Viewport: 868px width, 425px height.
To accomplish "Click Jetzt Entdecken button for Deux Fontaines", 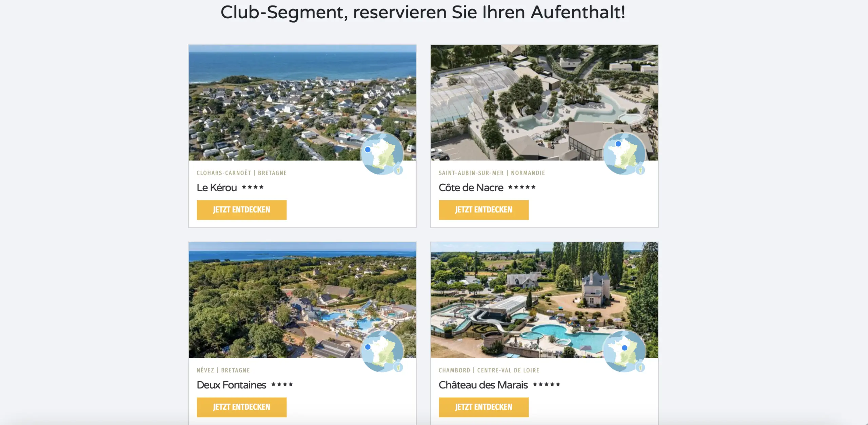I will 241,407.
